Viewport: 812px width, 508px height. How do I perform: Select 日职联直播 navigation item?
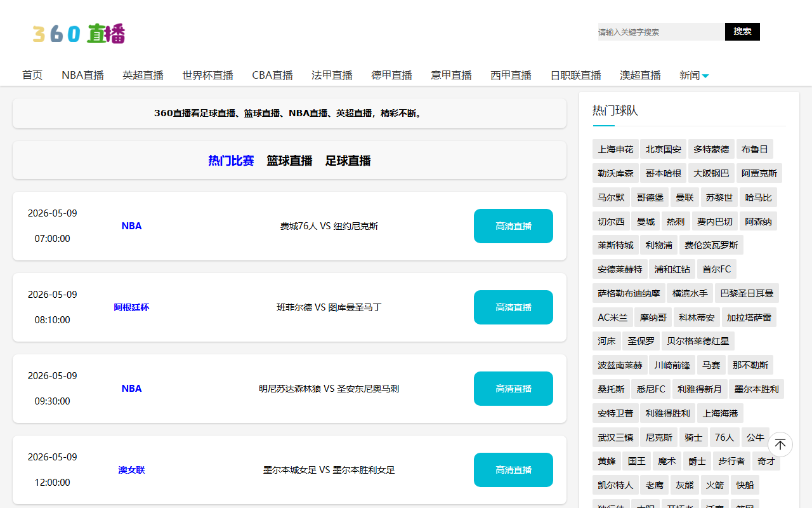point(575,75)
